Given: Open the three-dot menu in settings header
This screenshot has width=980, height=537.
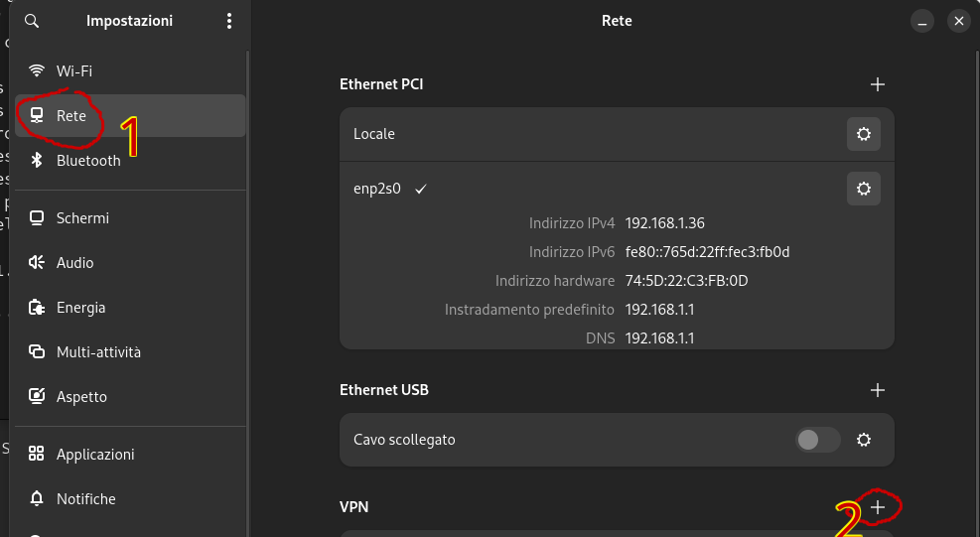Looking at the screenshot, I should click(229, 21).
